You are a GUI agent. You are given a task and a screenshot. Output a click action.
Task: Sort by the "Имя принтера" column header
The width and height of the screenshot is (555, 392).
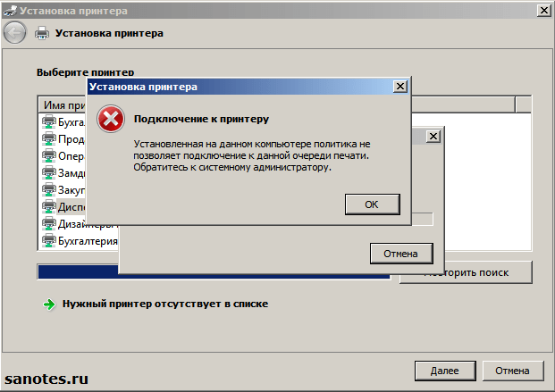[63, 105]
